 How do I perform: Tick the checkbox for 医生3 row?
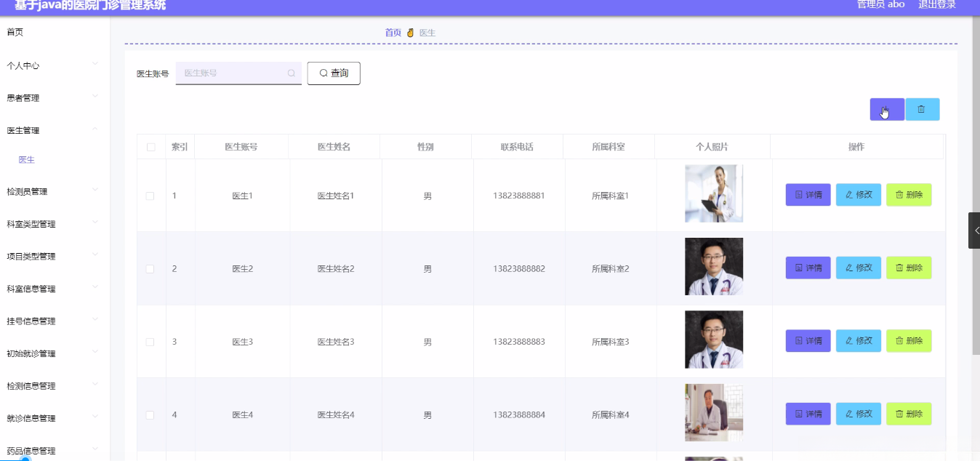[150, 342]
